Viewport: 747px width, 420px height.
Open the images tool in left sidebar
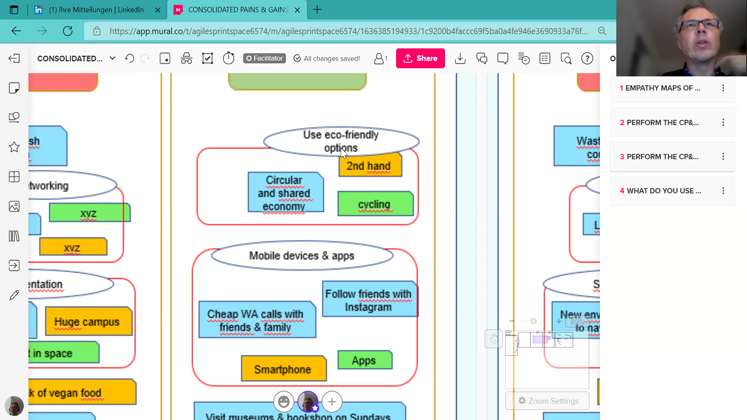(x=14, y=207)
